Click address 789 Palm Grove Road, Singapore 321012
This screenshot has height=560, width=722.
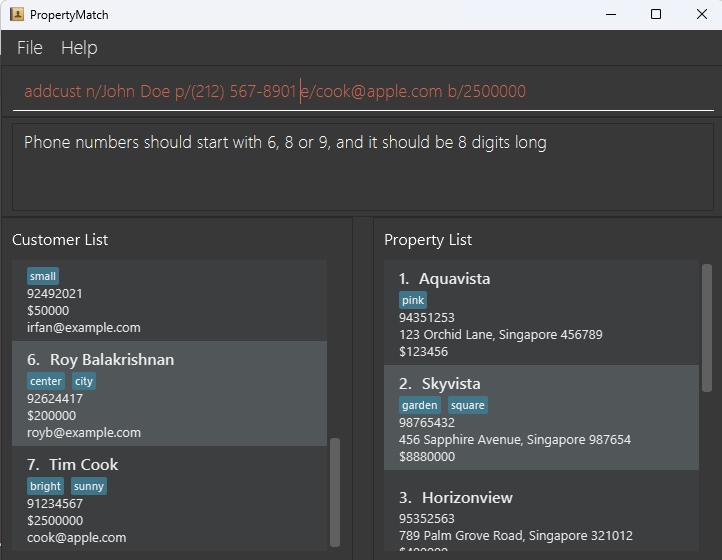(x=516, y=536)
